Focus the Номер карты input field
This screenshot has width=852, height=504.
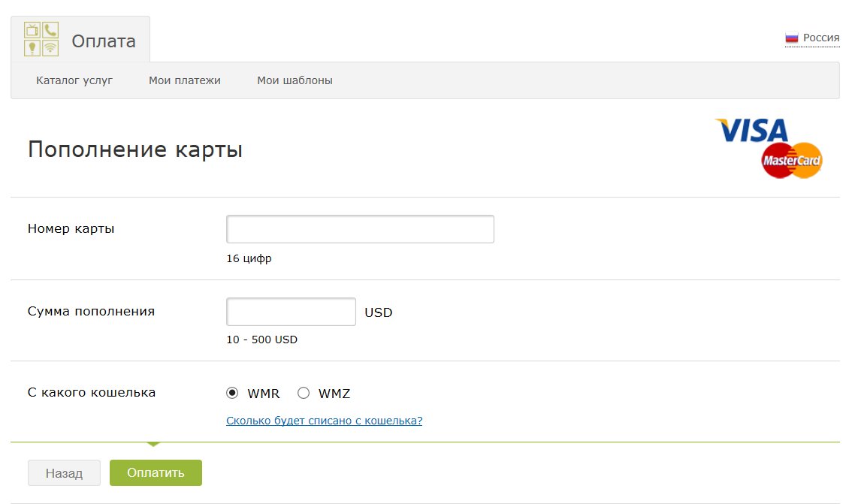pos(360,229)
